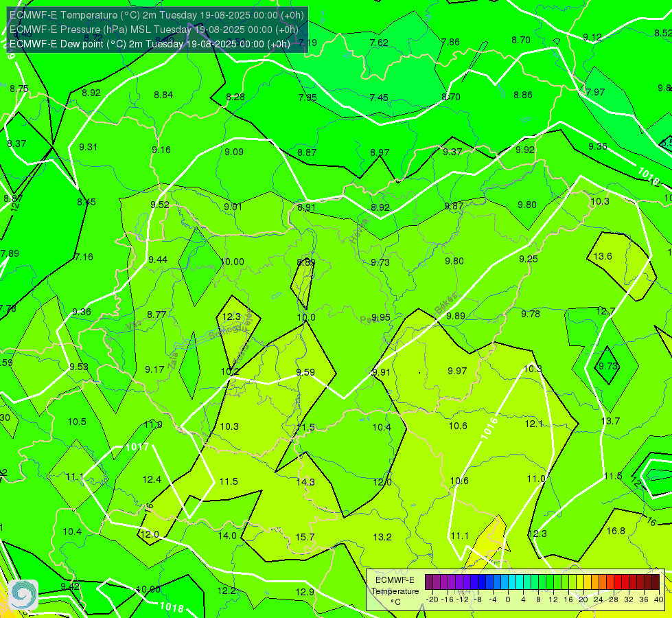Click the 1016 isobar label
The image size is (672, 618).
coord(489,428)
